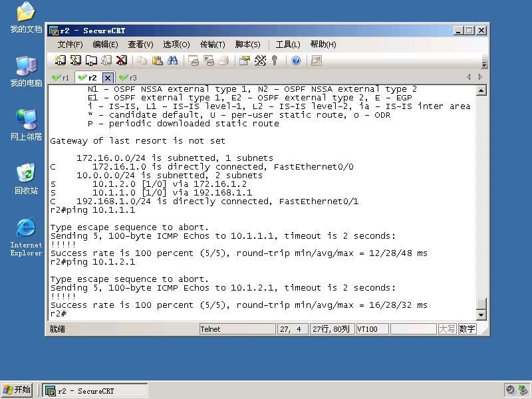The image size is (532, 399).
Task: Switch to the r1 session tab
Action: click(x=61, y=78)
